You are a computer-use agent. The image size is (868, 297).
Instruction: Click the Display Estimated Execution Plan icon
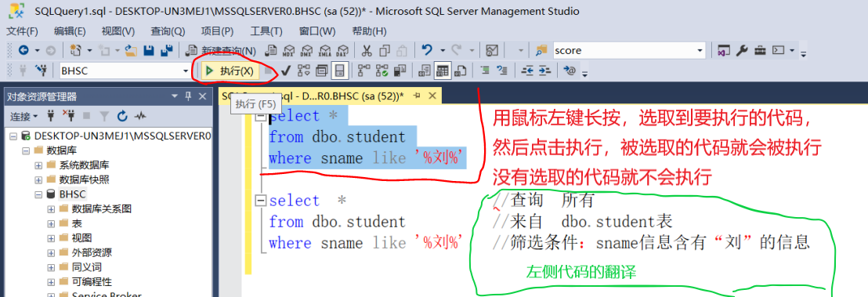(304, 71)
